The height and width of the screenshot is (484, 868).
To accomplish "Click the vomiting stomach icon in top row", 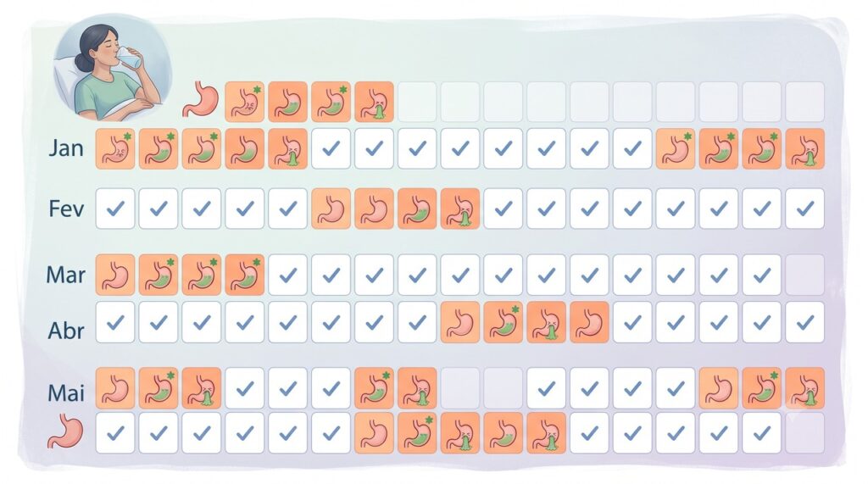I will coord(374,102).
